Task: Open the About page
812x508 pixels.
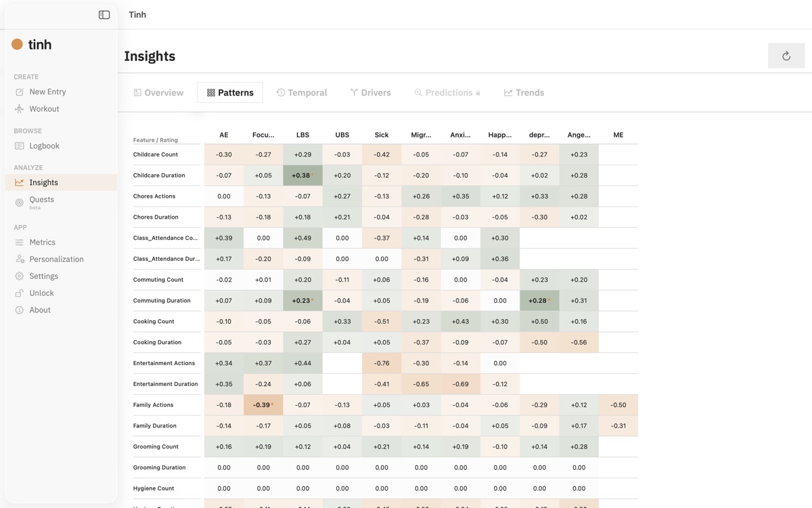Action: pos(61,310)
